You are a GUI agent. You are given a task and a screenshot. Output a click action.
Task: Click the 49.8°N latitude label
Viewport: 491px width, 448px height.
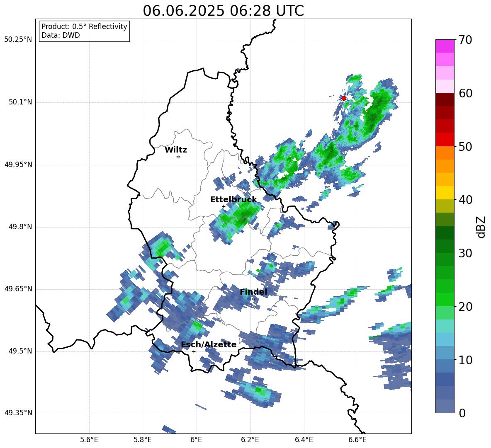click(x=20, y=227)
